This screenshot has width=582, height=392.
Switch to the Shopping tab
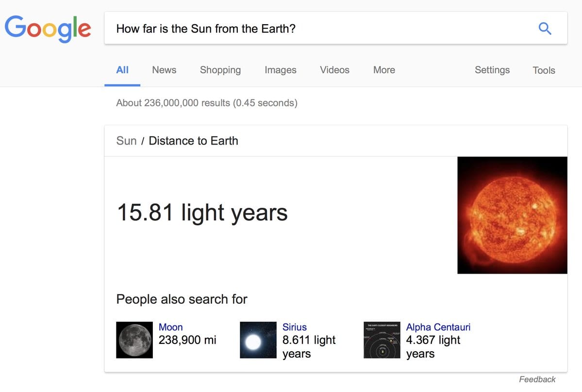(x=220, y=70)
